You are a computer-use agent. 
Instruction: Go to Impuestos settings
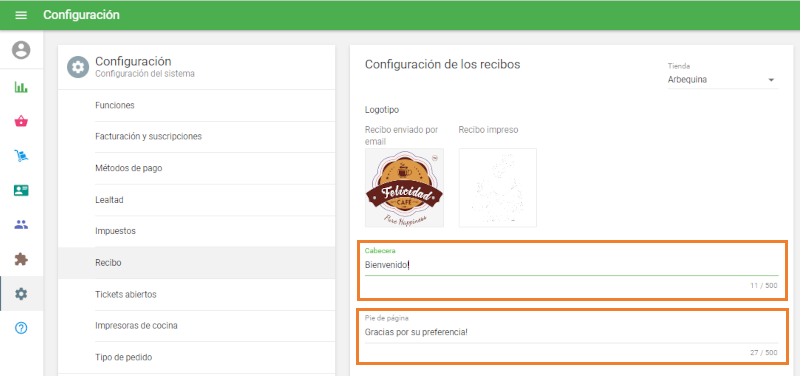(196, 231)
